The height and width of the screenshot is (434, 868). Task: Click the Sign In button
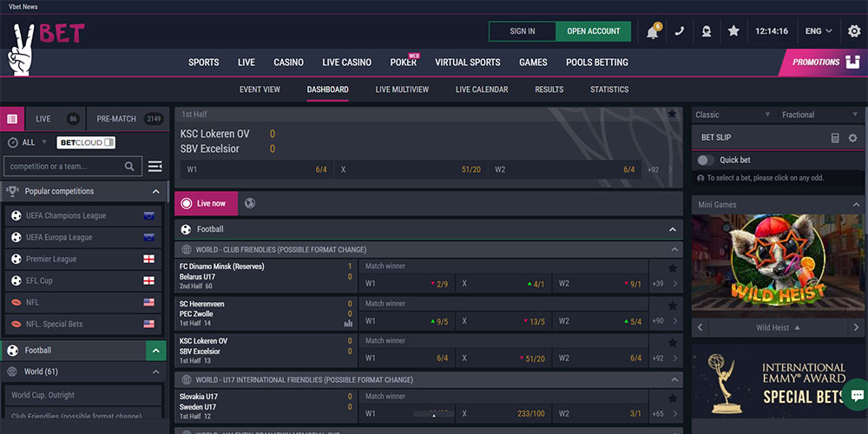pyautogui.click(x=522, y=31)
